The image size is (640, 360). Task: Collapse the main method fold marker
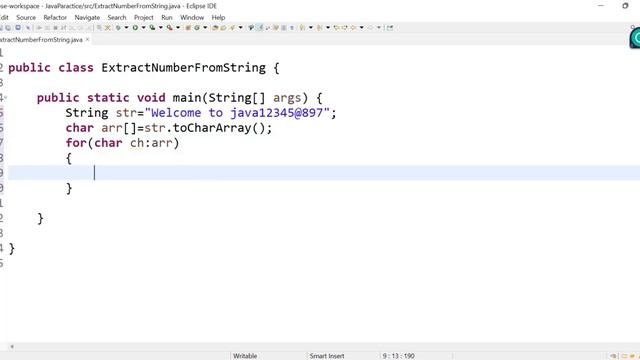pyautogui.click(x=5, y=98)
